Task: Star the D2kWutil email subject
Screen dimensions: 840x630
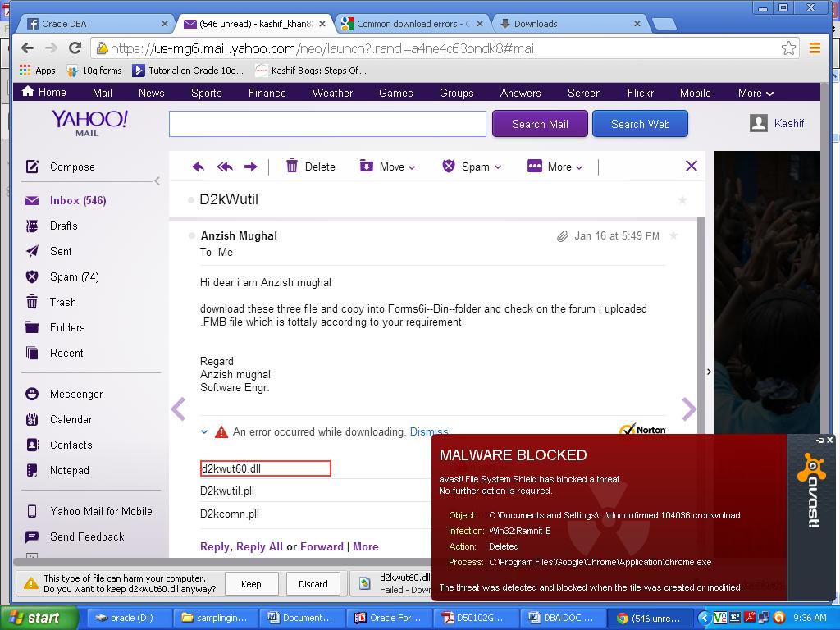Action: (x=682, y=200)
